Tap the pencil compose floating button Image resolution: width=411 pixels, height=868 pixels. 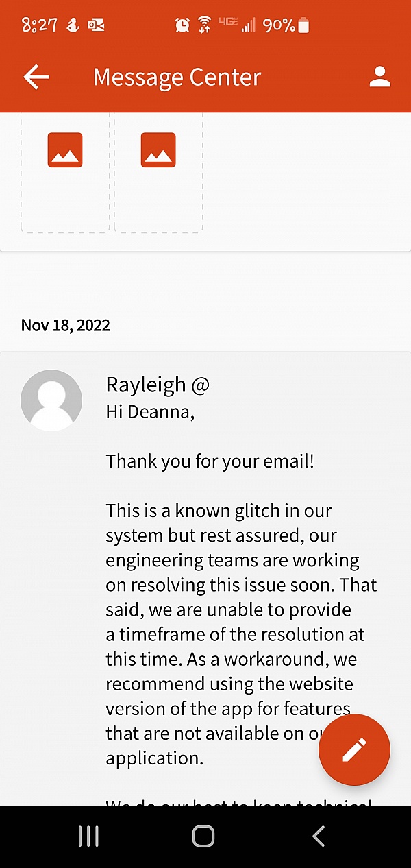coord(354,750)
